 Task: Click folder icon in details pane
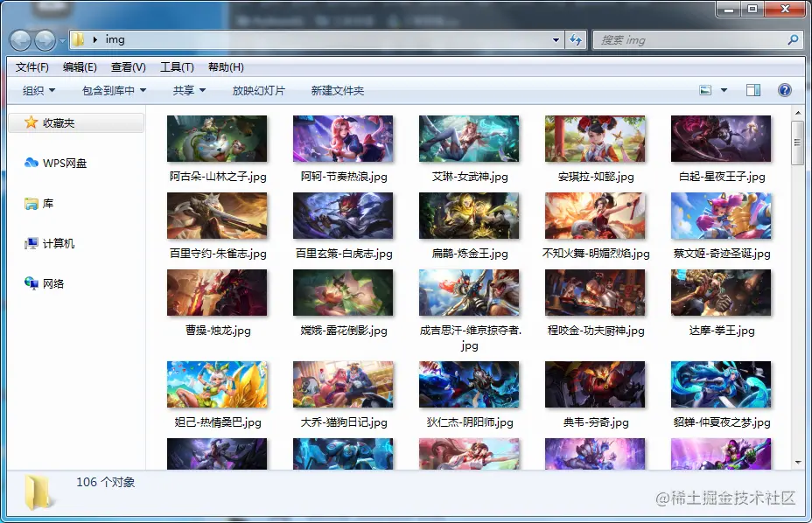click(38, 493)
